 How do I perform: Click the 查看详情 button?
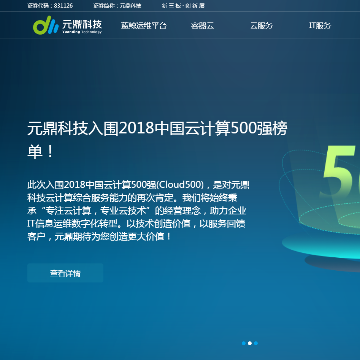point(65,273)
